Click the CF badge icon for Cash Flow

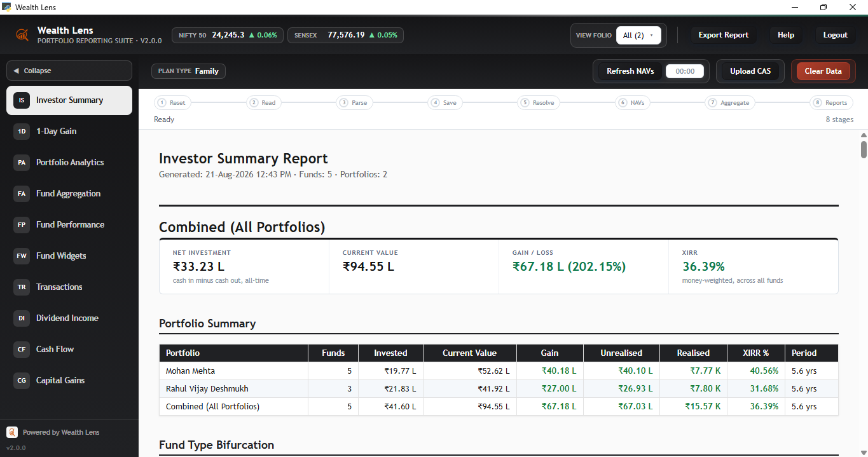22,350
